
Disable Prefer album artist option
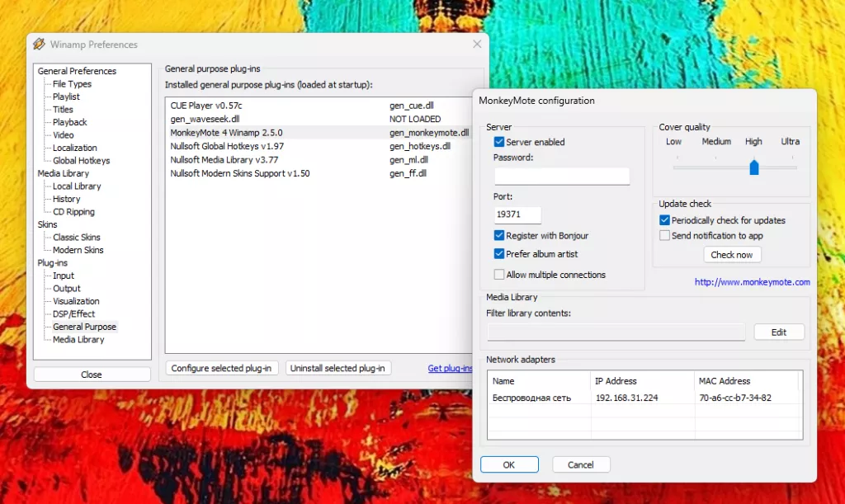499,254
